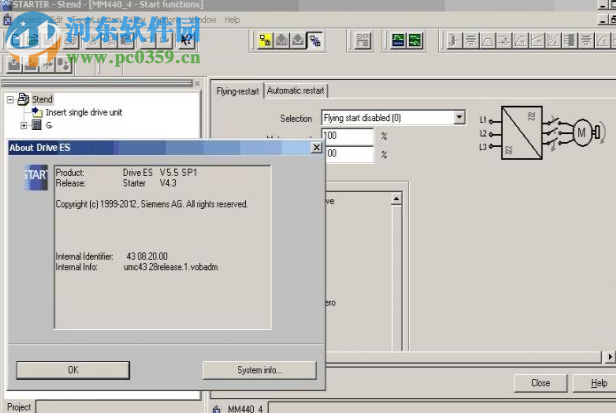Viewport: 616px width, 413px height.
Task: Click the Stend project icon in the tree
Action: (23, 99)
